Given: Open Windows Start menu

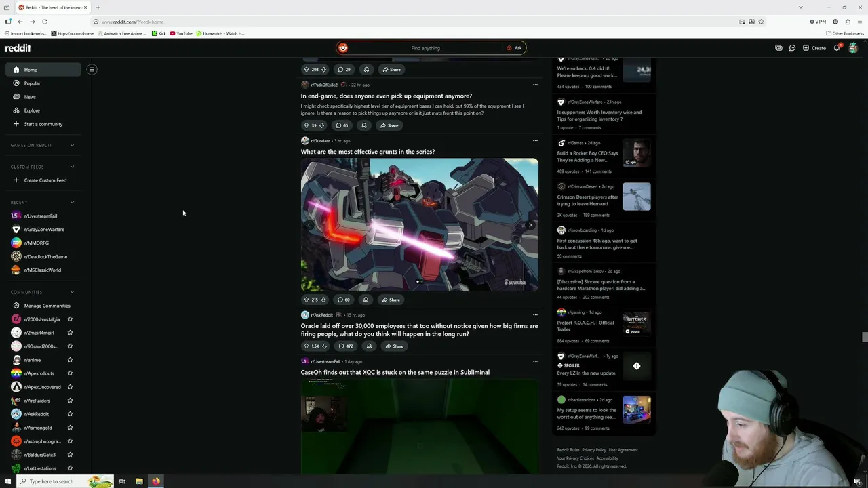Looking at the screenshot, I should [8, 481].
